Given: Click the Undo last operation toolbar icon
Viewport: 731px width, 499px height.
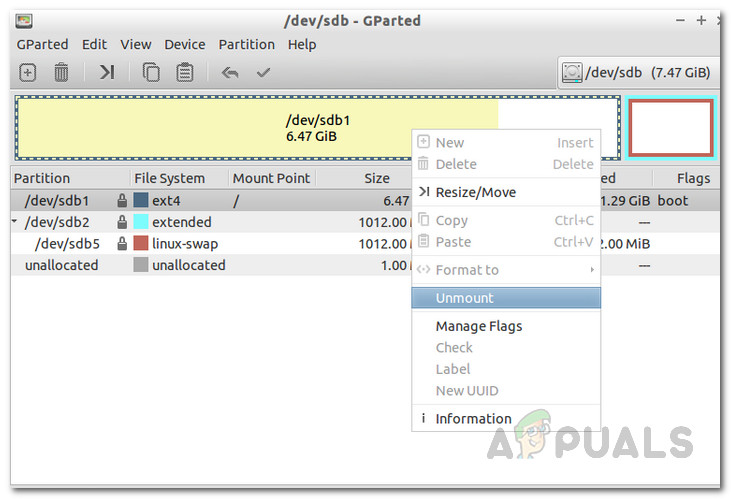Looking at the screenshot, I should [230, 73].
